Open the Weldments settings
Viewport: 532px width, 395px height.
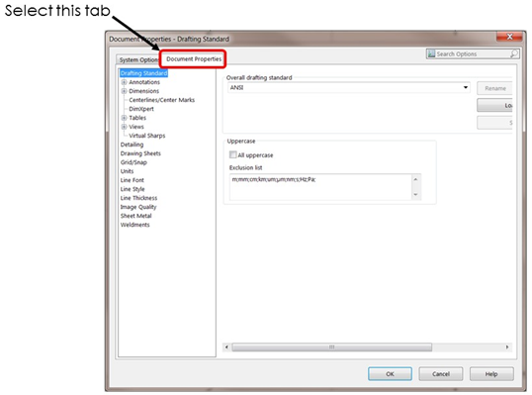pos(135,225)
